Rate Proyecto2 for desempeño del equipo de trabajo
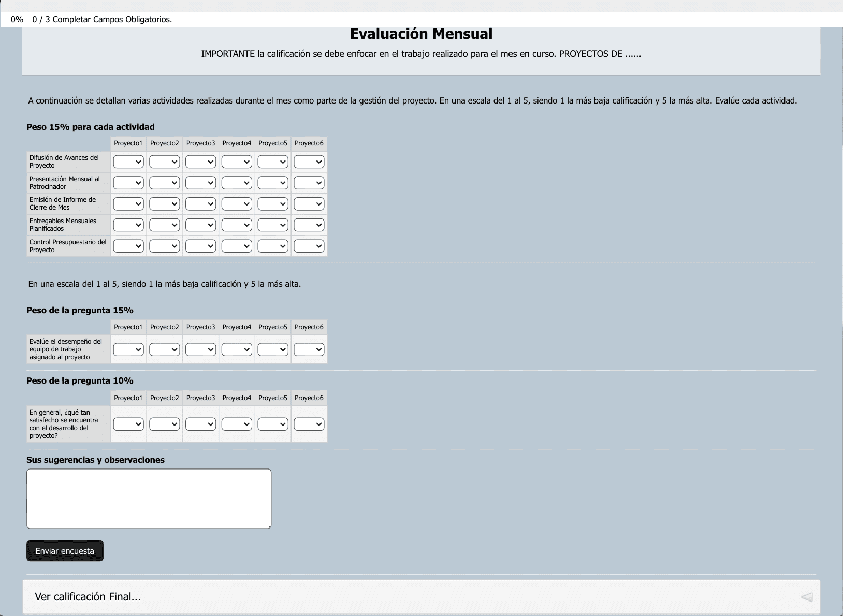 (x=165, y=349)
